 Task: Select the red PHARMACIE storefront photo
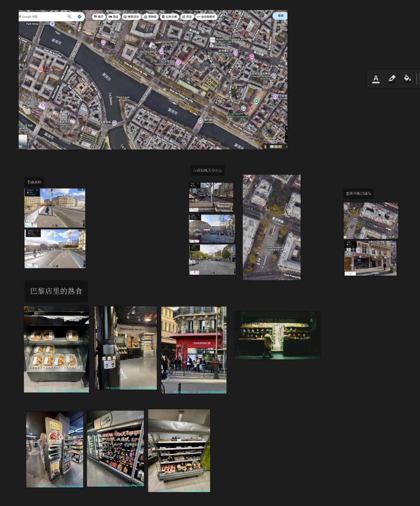coord(194,350)
